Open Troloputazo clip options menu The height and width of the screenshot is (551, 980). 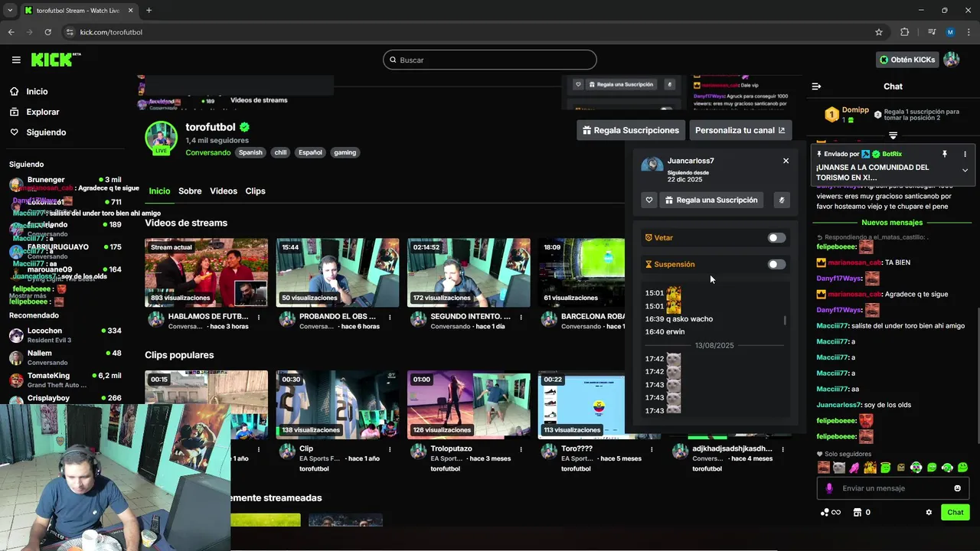click(521, 449)
